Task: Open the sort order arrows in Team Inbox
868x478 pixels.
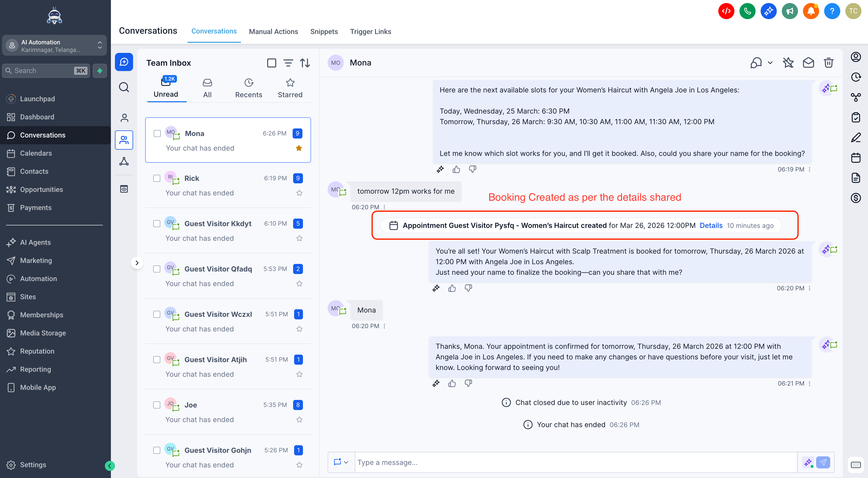Action: 305,63
